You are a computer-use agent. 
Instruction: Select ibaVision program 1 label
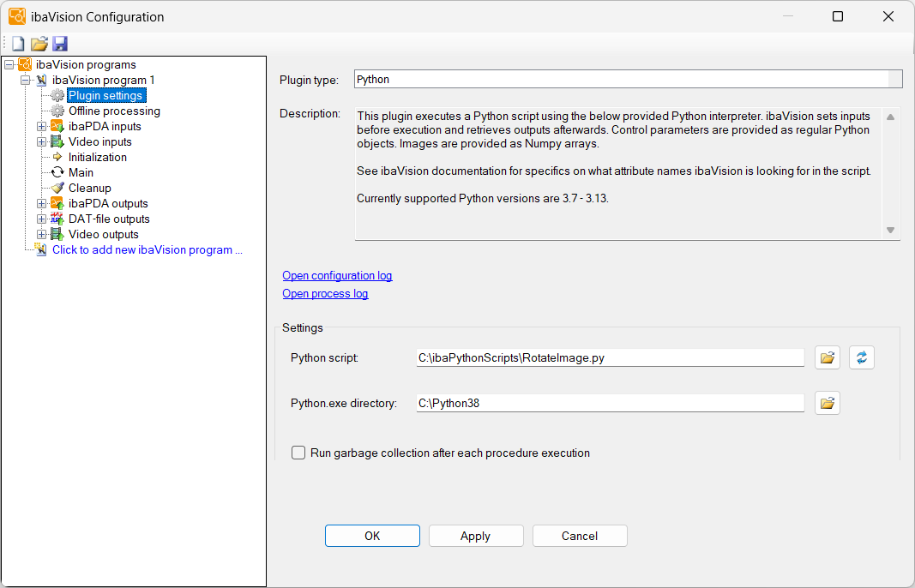coord(104,80)
